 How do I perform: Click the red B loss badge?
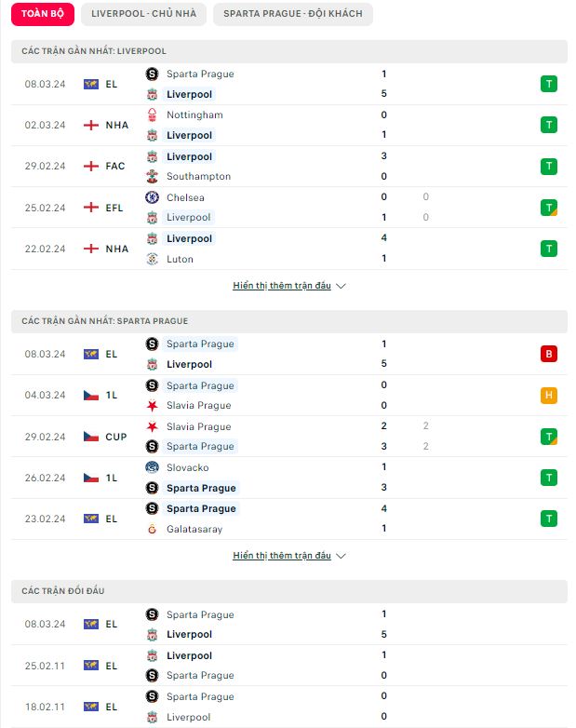coord(549,355)
